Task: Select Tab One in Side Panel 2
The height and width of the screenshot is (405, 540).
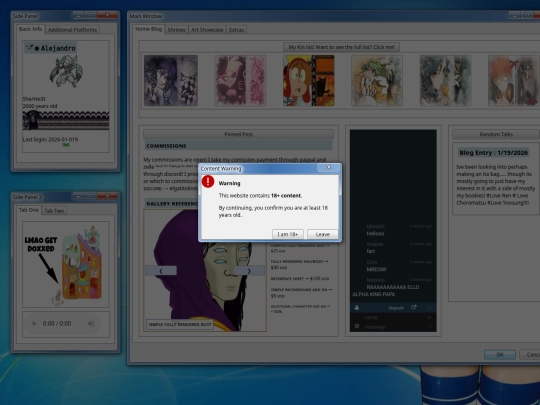Action: (x=29, y=210)
